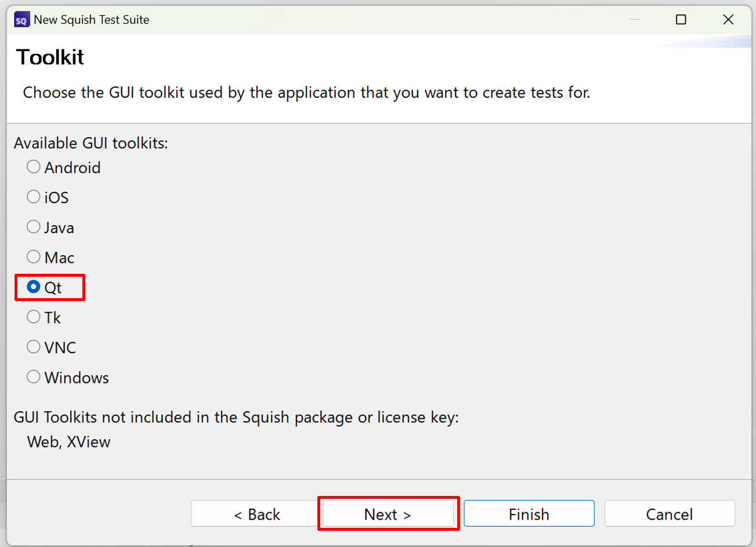
Task: Maximize the wizard dialog window
Action: click(681, 20)
